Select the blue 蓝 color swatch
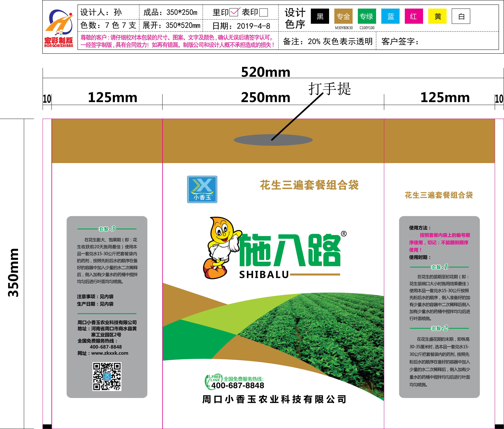This screenshot has width=504, height=429. pos(390,16)
